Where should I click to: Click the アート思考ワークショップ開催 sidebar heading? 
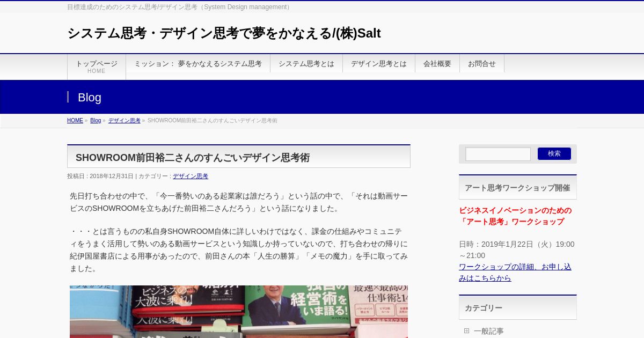[x=517, y=188]
